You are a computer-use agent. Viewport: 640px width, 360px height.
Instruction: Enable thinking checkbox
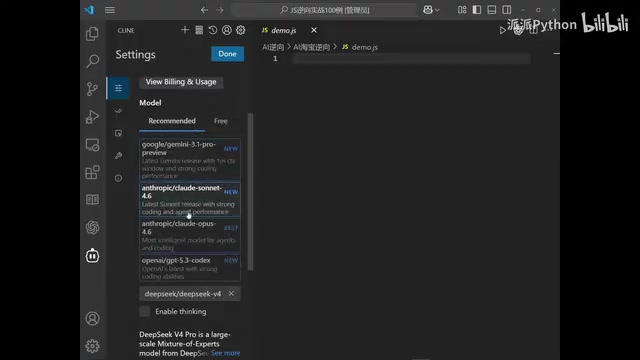144,311
